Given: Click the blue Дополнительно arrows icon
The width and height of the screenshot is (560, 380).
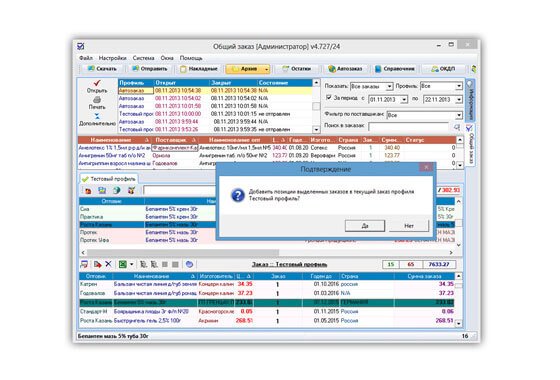Looking at the screenshot, I should (x=97, y=116).
